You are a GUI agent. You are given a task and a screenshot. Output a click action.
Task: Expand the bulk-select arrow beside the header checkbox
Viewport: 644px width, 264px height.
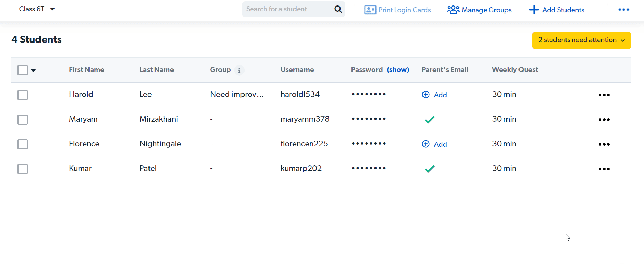33,71
